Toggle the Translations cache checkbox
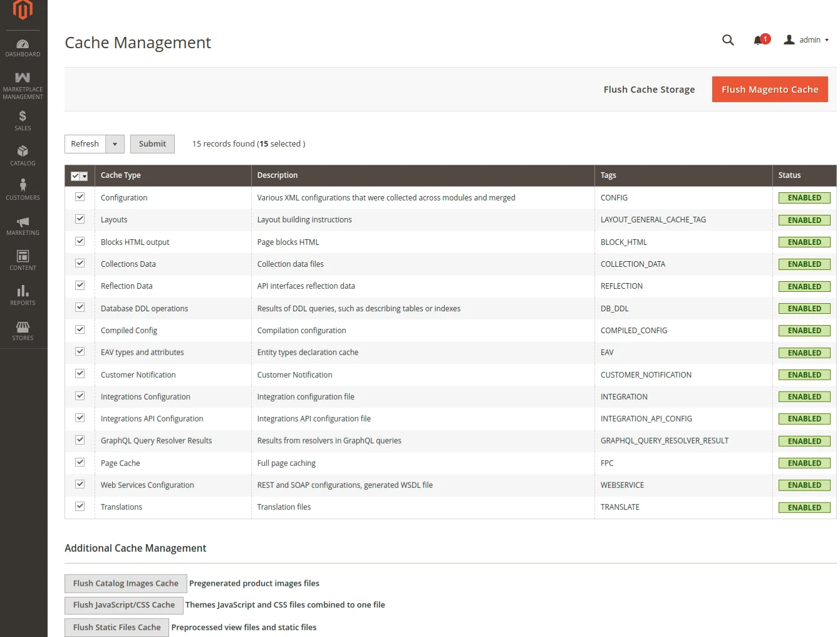This screenshot has width=840, height=637. tap(80, 505)
